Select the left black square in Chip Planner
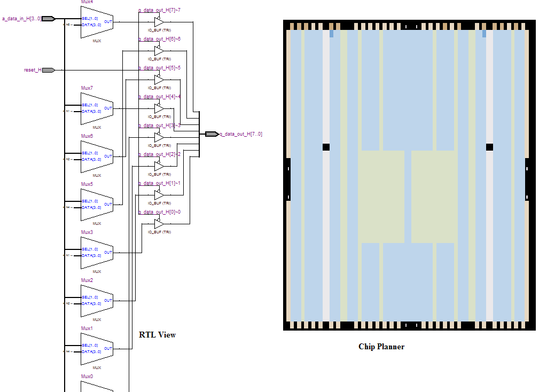 tap(326, 147)
